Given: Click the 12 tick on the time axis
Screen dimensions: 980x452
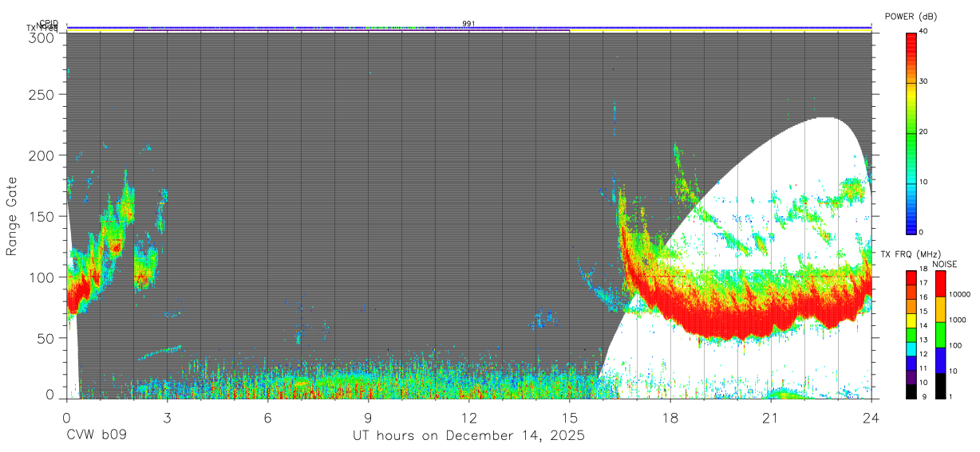Looking at the screenshot, I should pyautogui.click(x=469, y=418).
